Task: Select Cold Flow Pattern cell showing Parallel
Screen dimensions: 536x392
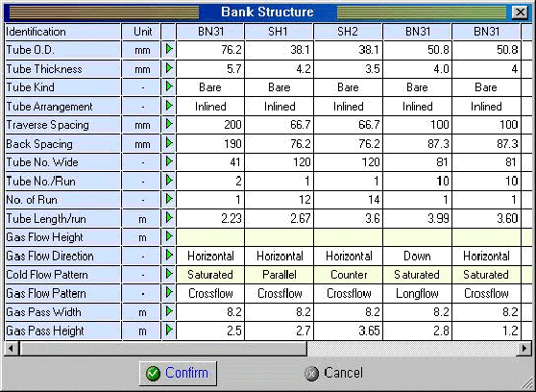Action: pyautogui.click(x=280, y=275)
